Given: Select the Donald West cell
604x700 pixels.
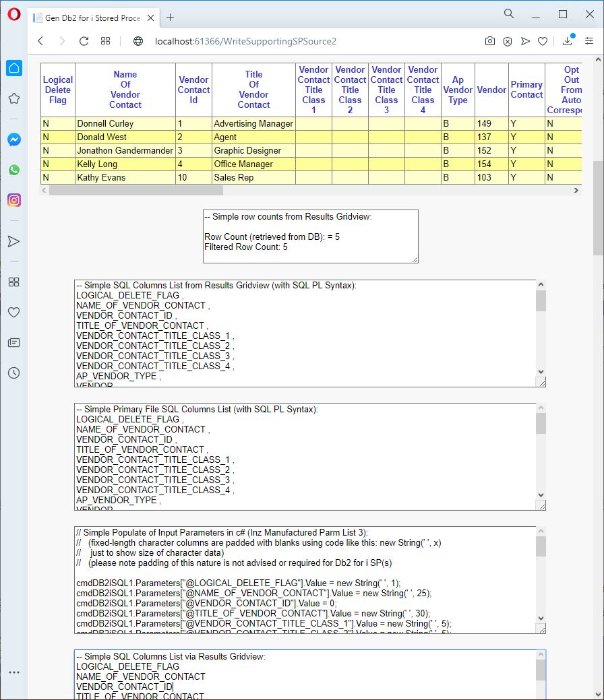Looking at the screenshot, I should coord(125,137).
